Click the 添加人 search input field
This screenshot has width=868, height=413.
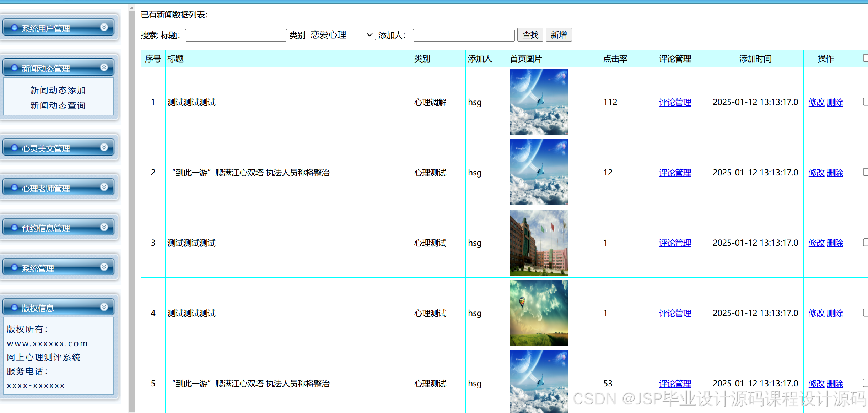click(463, 35)
